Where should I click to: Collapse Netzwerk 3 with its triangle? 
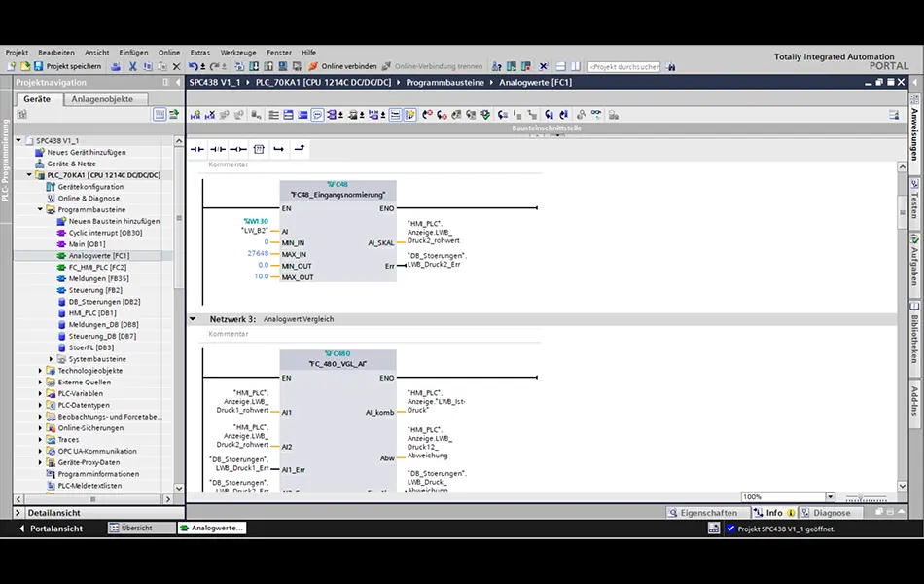point(193,319)
